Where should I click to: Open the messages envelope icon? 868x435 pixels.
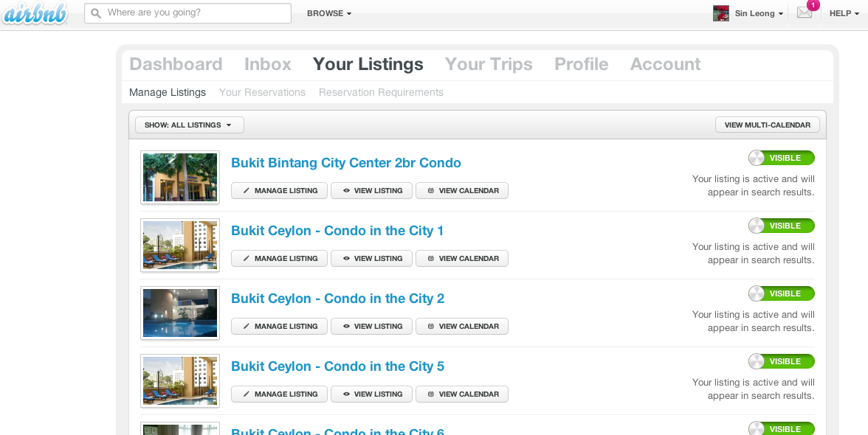pyautogui.click(x=804, y=13)
